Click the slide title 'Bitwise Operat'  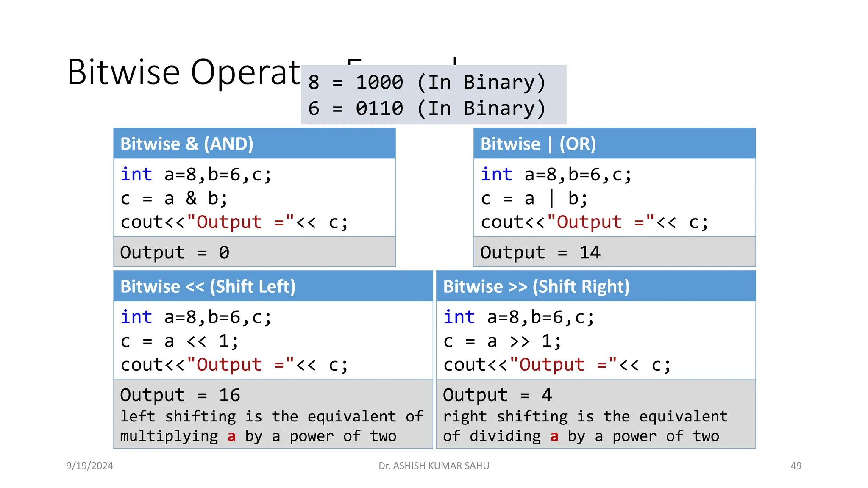[x=184, y=72]
